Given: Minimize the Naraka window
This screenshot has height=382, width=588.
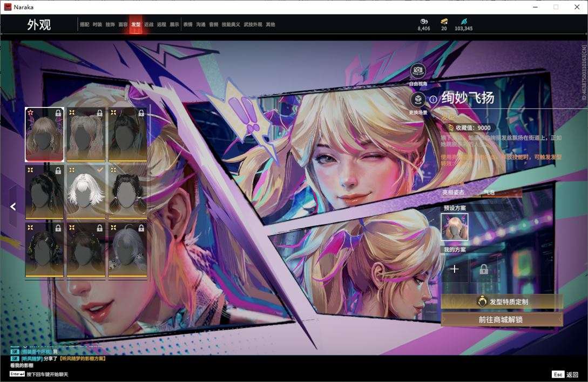Looking at the screenshot, I should 536,7.
